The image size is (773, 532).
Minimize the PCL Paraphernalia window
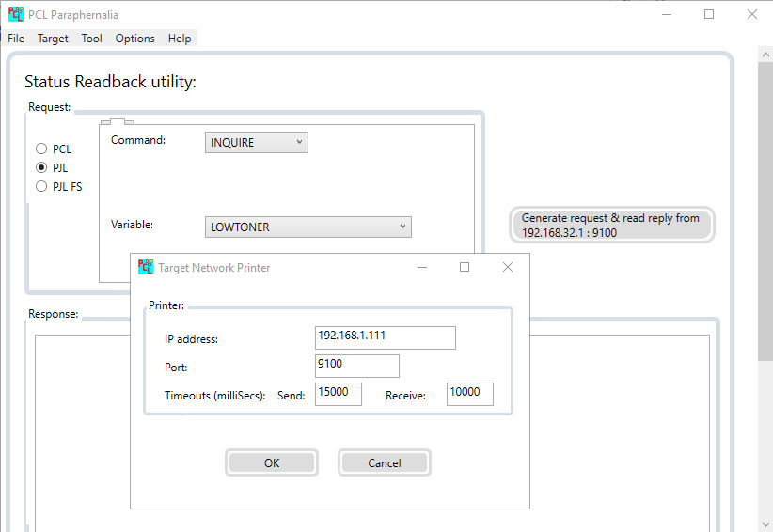667,14
